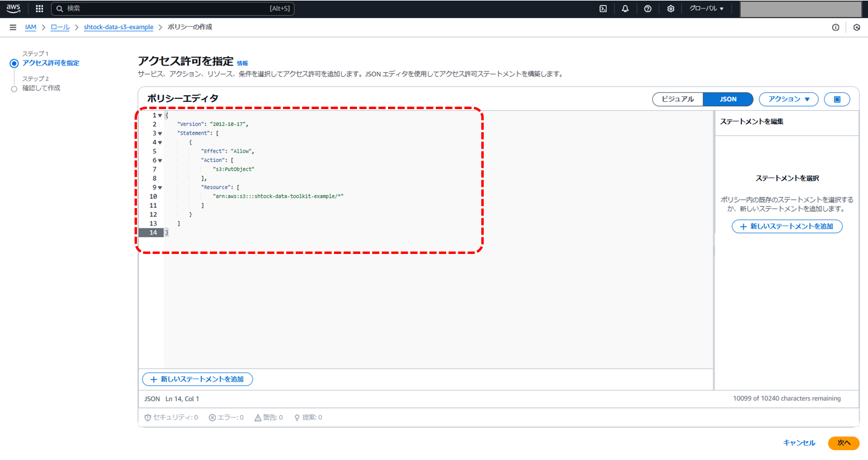Image resolution: width=868 pixels, height=460 pixels.
Task: Click the "Resource" key on line 9
Action: [x=216, y=187]
